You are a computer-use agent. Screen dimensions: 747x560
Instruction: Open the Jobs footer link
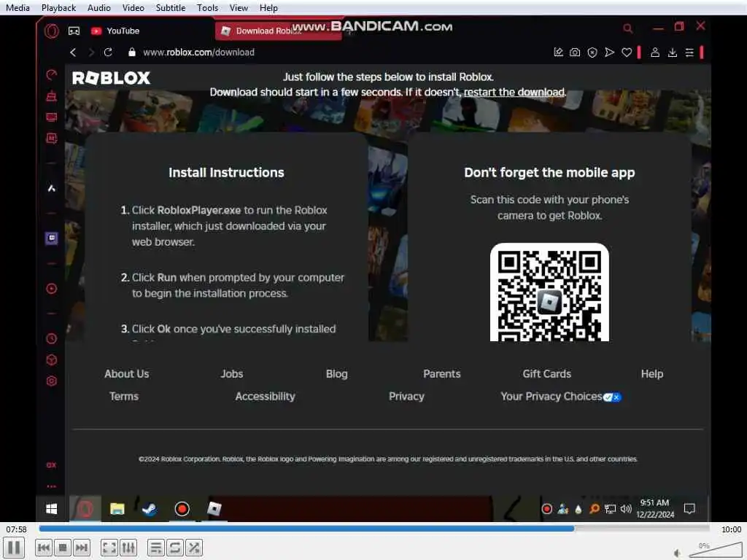231,374
